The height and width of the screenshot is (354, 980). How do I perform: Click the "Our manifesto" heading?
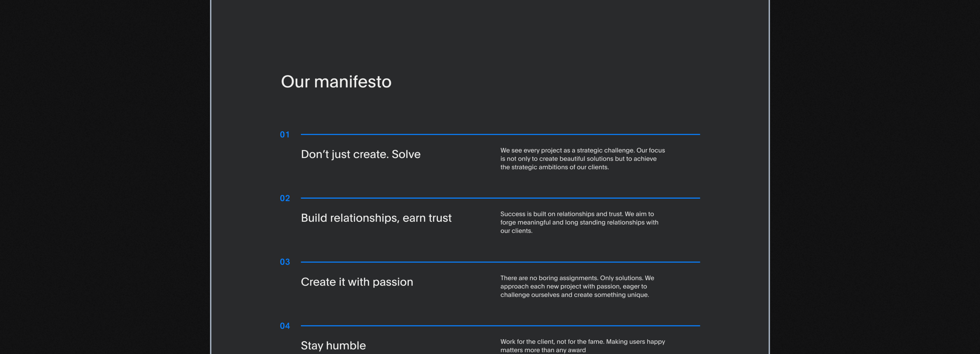click(336, 82)
